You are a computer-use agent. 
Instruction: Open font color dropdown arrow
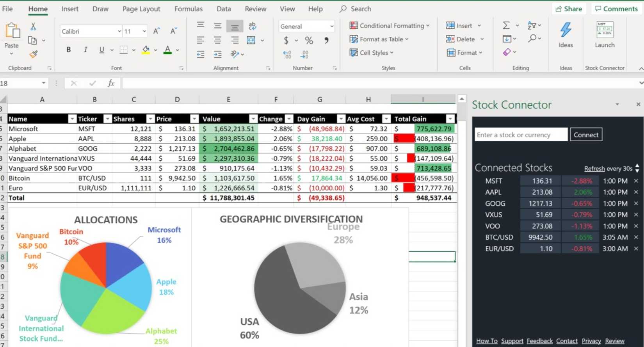pos(177,50)
